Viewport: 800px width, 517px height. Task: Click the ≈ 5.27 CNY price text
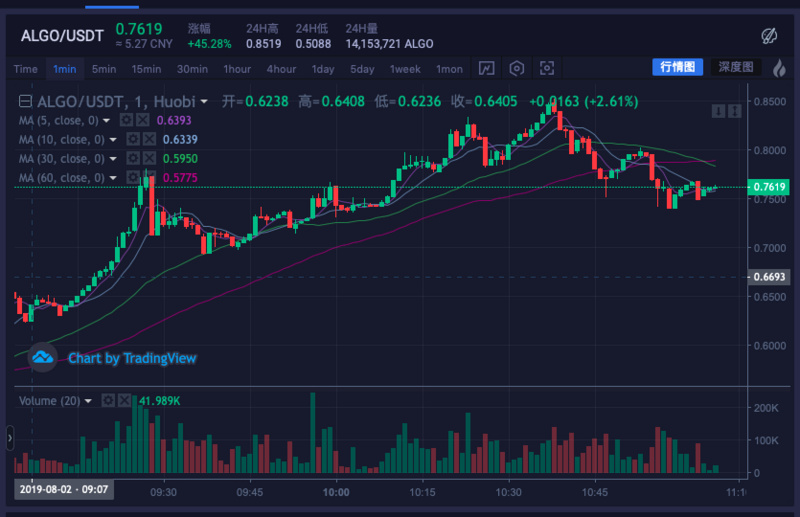tap(144, 44)
